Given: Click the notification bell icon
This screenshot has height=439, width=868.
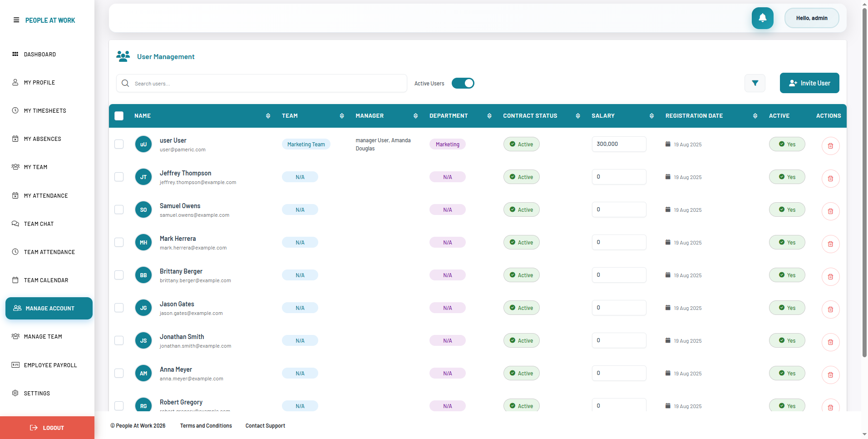Looking at the screenshot, I should (762, 18).
